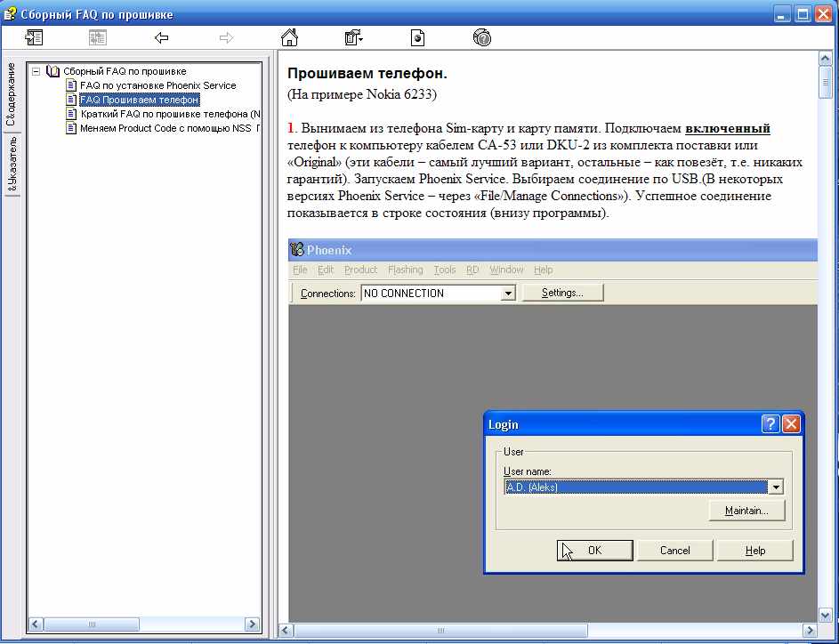Click the book icon of the root topic
Image resolution: width=839 pixels, height=644 pixels.
pyautogui.click(x=52, y=70)
